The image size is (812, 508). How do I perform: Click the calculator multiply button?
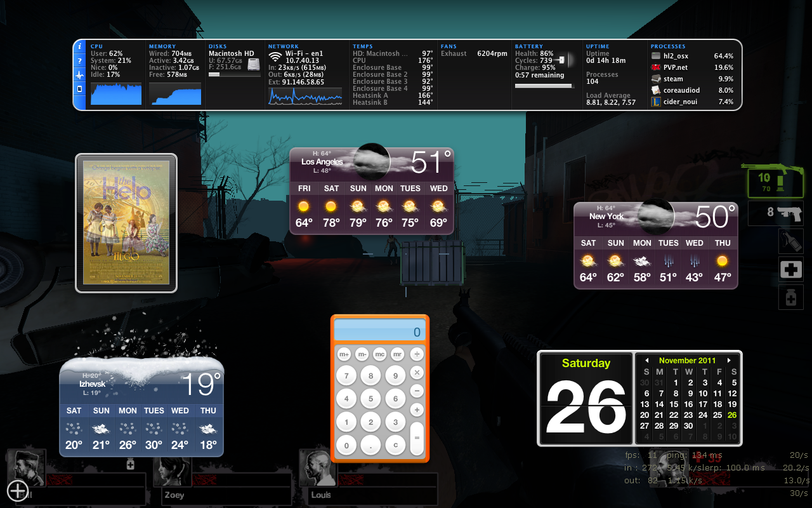(417, 372)
